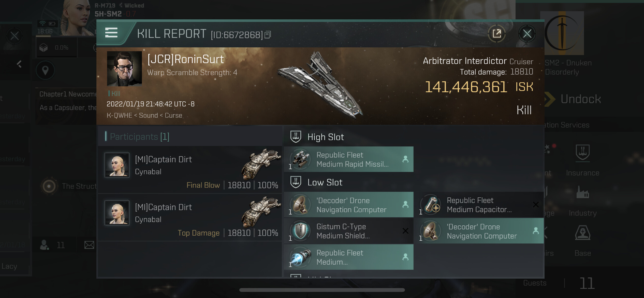This screenshot has height=298, width=644.
Task: View Captain Dirt Top Damage participant
Action: point(190,217)
